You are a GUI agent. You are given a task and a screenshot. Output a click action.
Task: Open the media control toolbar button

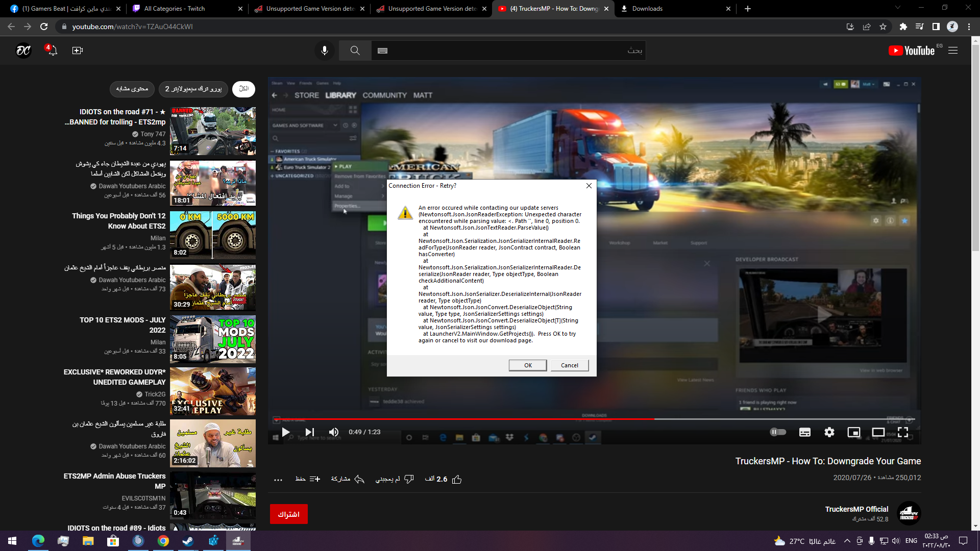coord(920,27)
